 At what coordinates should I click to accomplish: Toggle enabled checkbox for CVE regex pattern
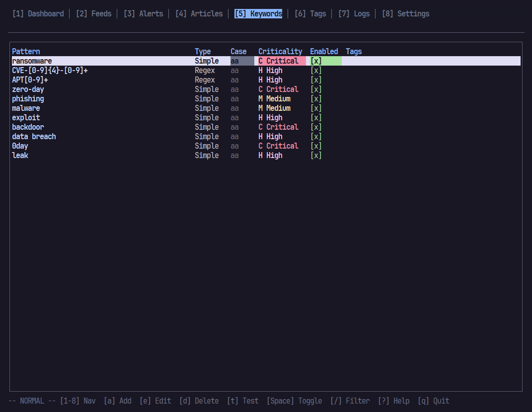(x=316, y=71)
